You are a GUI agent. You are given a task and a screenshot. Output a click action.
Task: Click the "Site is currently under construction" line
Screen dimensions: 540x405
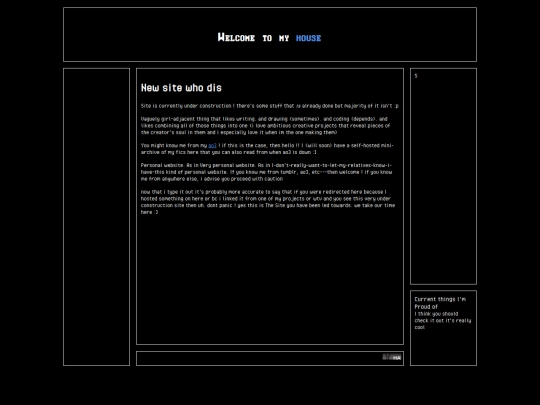click(x=270, y=106)
